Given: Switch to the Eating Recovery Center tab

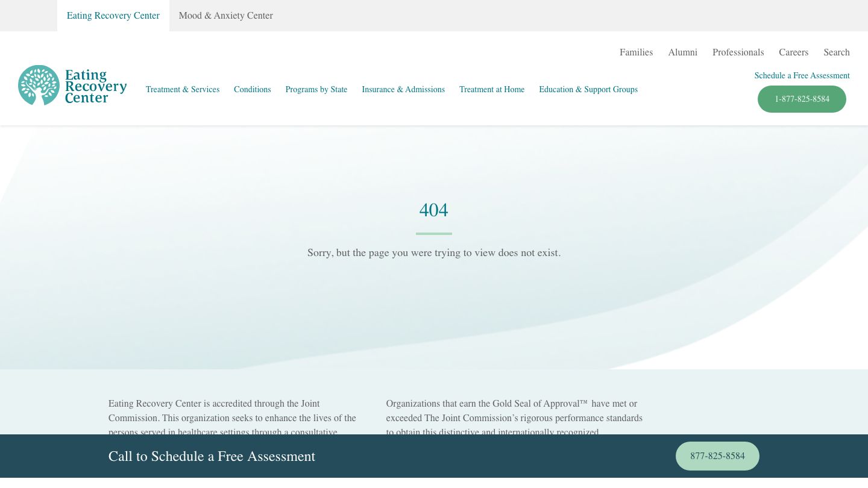Looking at the screenshot, I should point(113,16).
